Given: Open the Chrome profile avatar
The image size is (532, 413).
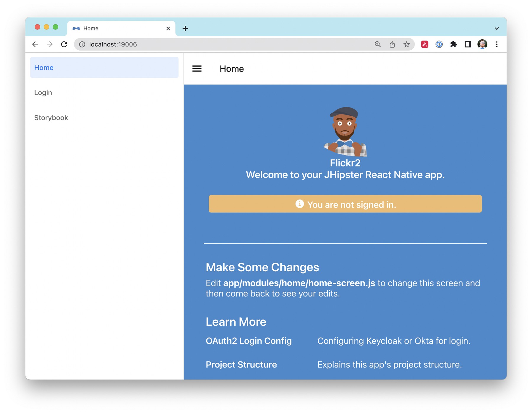Looking at the screenshot, I should 482,44.
